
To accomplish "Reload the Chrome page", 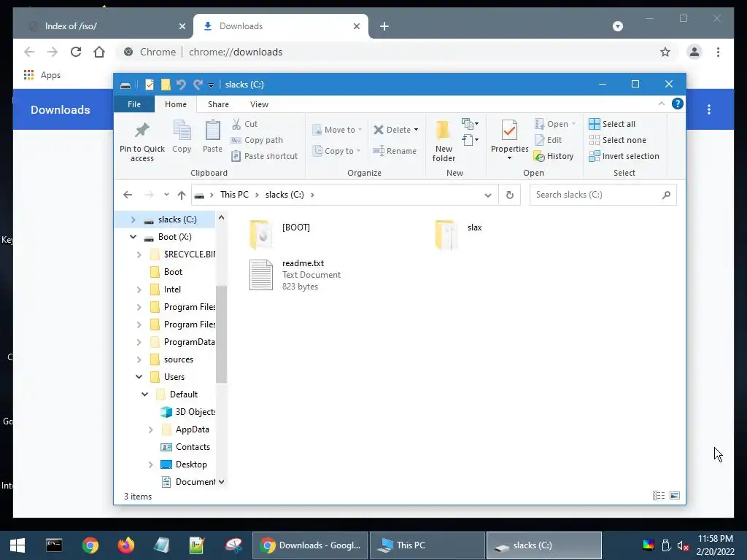I will (x=76, y=52).
